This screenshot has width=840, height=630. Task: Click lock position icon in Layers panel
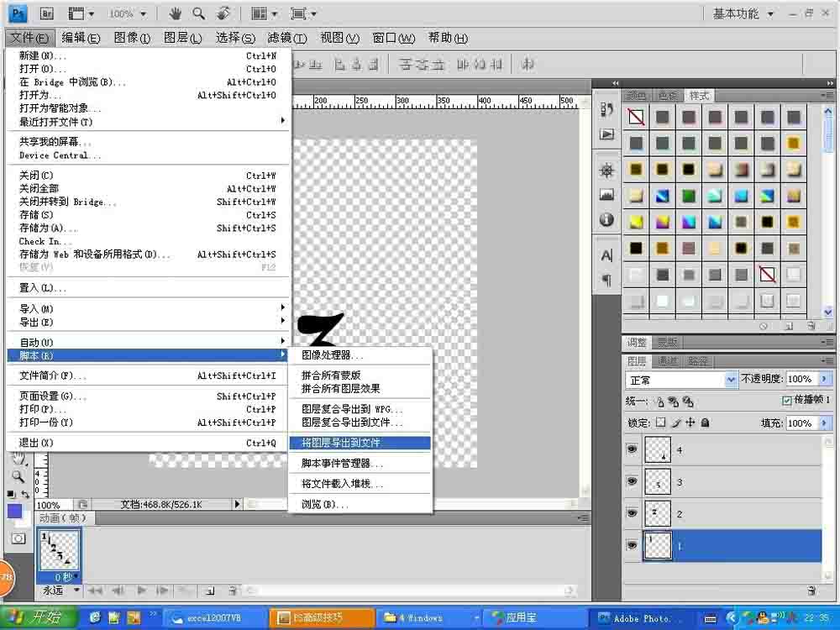(x=690, y=423)
